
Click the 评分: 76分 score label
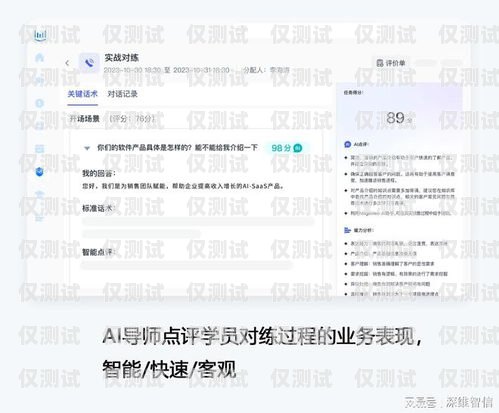(x=132, y=119)
